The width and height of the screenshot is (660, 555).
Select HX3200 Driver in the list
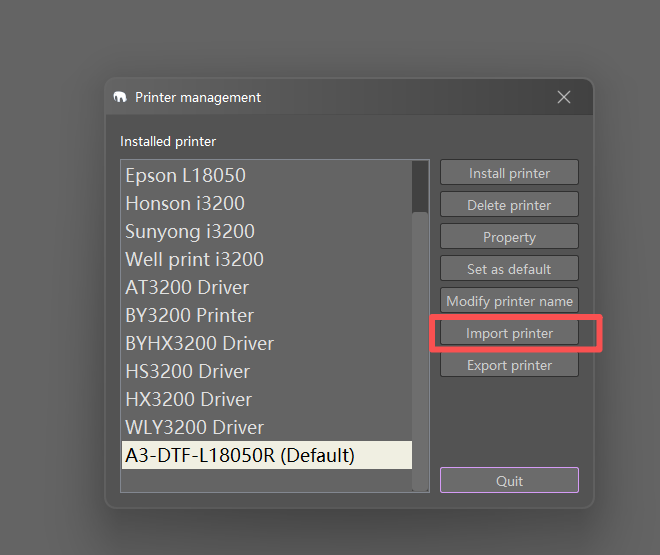[x=266, y=399]
